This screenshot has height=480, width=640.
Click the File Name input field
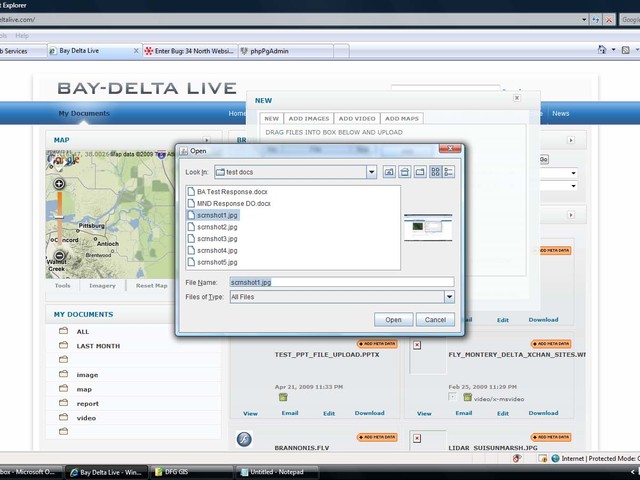(342, 282)
